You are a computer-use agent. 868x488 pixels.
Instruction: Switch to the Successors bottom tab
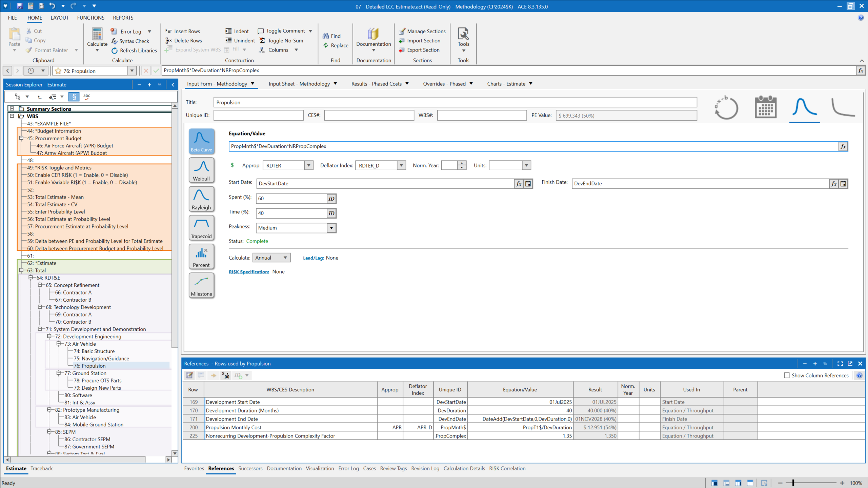[x=250, y=468]
